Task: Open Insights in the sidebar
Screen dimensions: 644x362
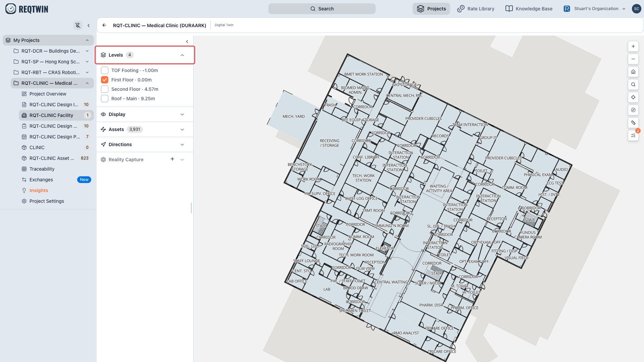Action: tap(56, 190)
